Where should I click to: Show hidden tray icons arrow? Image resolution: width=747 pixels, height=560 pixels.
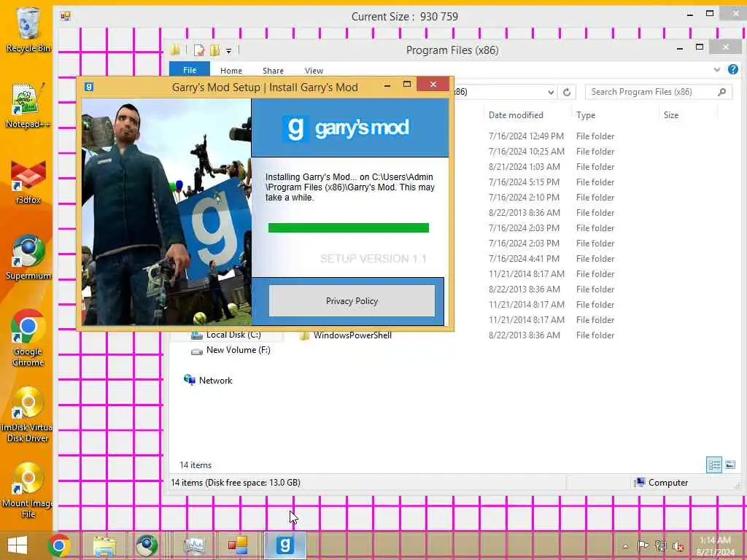[625, 546]
